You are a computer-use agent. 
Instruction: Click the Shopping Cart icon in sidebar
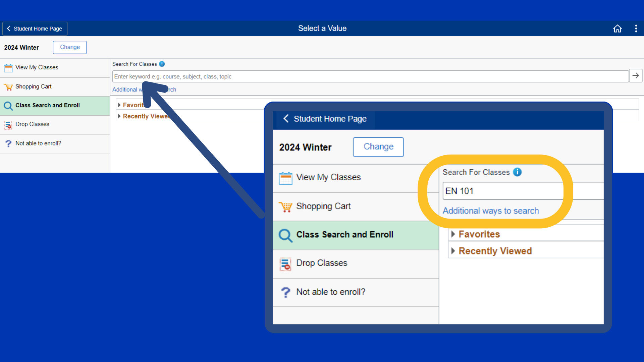8,87
